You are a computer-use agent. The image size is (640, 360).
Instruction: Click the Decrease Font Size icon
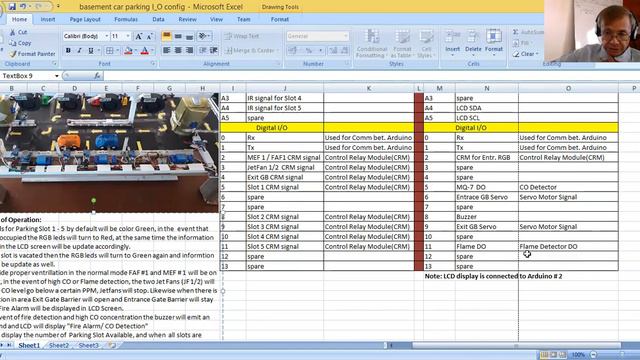tap(150, 36)
